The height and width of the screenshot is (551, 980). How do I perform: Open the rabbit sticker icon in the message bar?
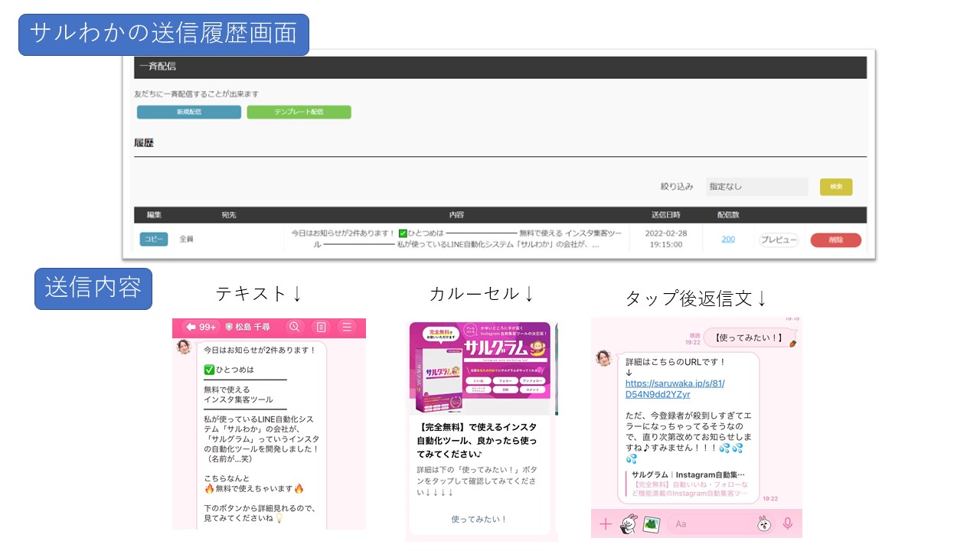pos(629,523)
